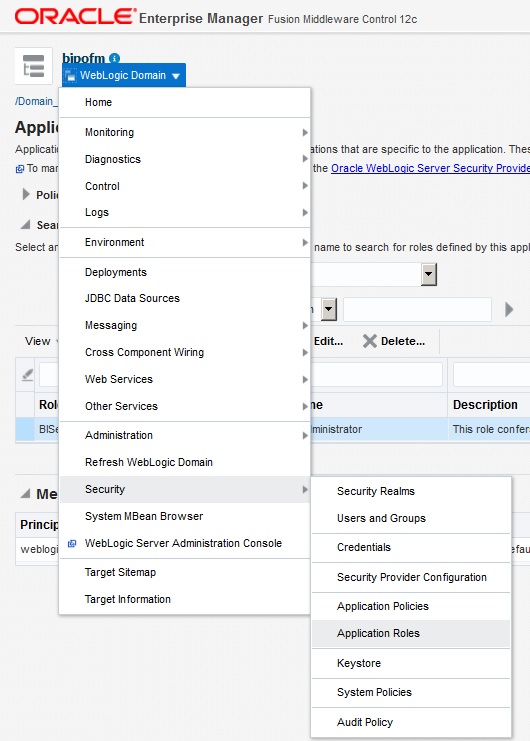Collapse the Membership section triangle
Screen dimensions: 530x741
(x=25, y=494)
